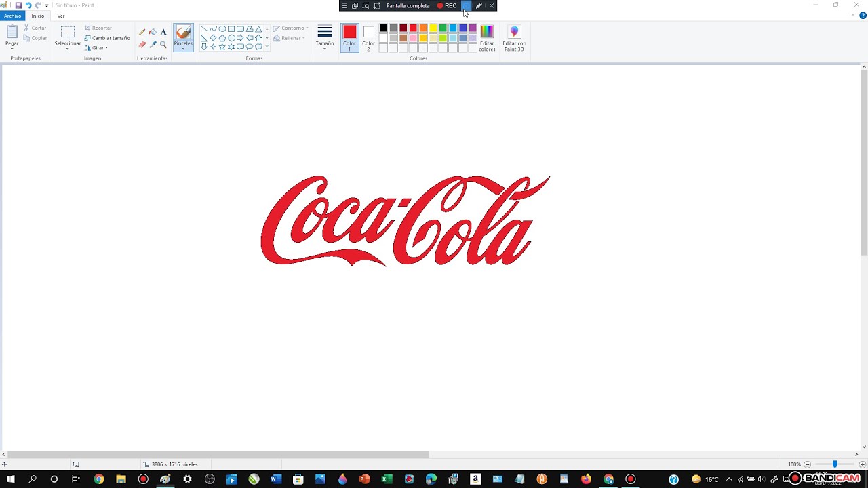
Task: Click the Recortar button
Action: pos(98,28)
